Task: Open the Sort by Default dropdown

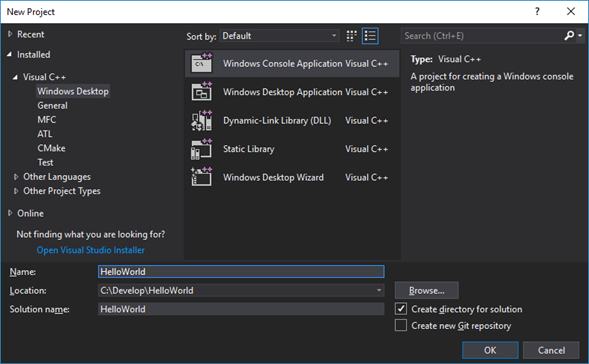Action: 279,36
